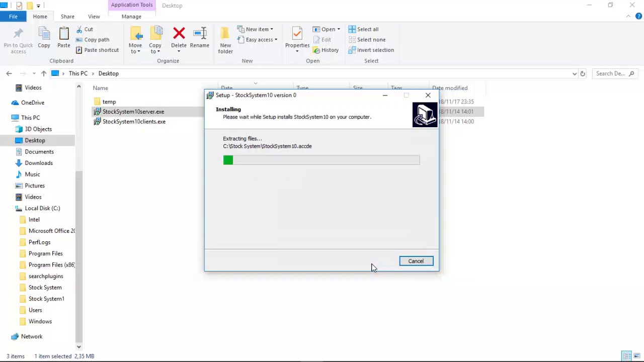644x362 pixels.
Task: Select Stock System1 folder in tree
Action: click(x=46, y=299)
